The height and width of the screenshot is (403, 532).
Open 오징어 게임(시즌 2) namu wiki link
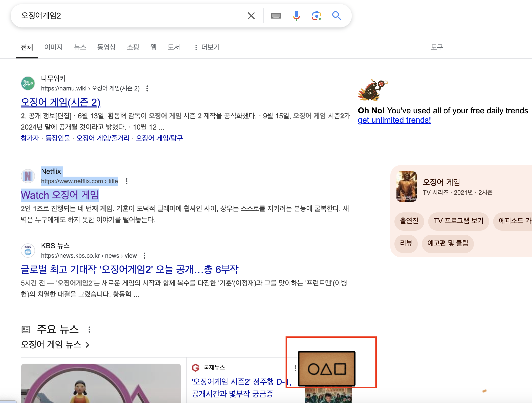[60, 102]
